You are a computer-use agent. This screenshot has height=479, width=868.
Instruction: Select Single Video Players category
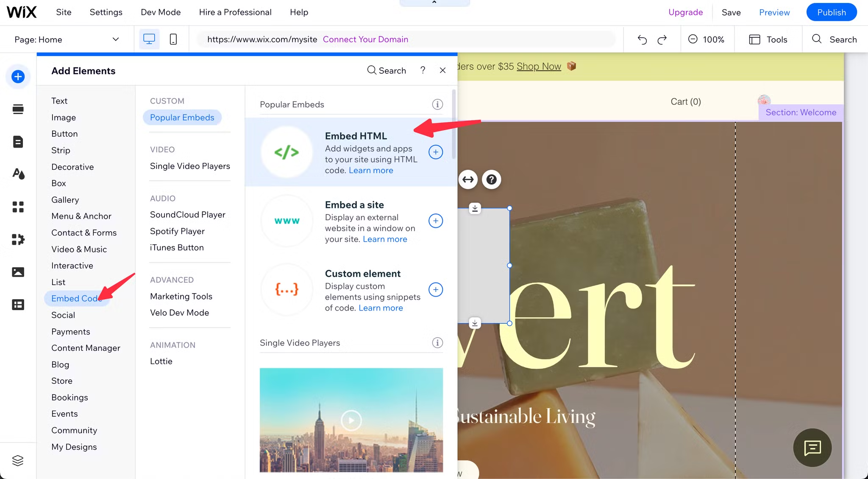tap(190, 166)
